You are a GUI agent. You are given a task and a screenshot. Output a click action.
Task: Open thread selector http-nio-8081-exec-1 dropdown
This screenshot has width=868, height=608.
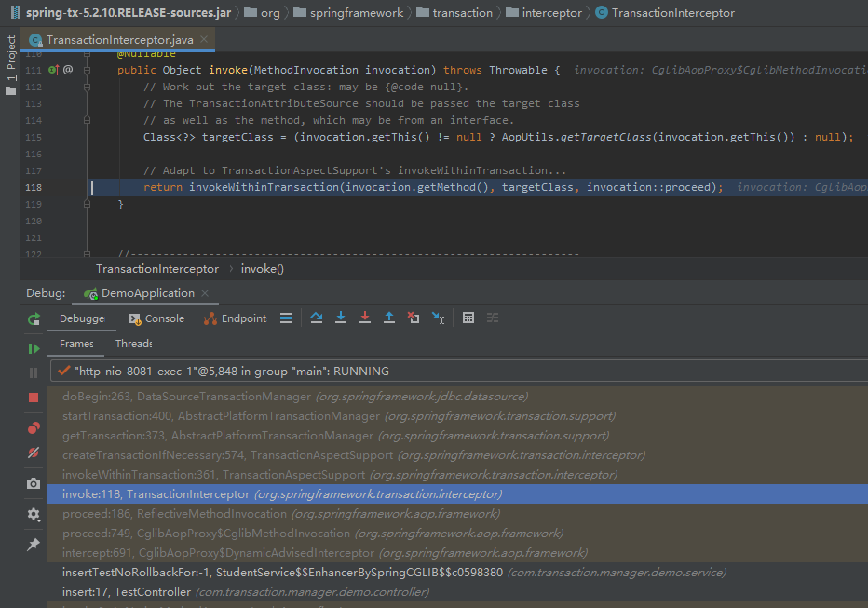[x=459, y=372]
